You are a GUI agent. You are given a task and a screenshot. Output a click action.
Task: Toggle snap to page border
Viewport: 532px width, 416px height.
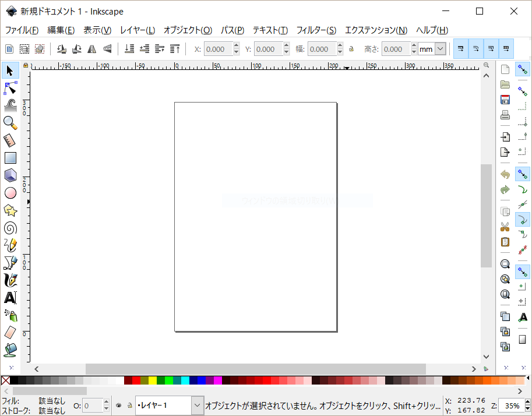(523, 339)
